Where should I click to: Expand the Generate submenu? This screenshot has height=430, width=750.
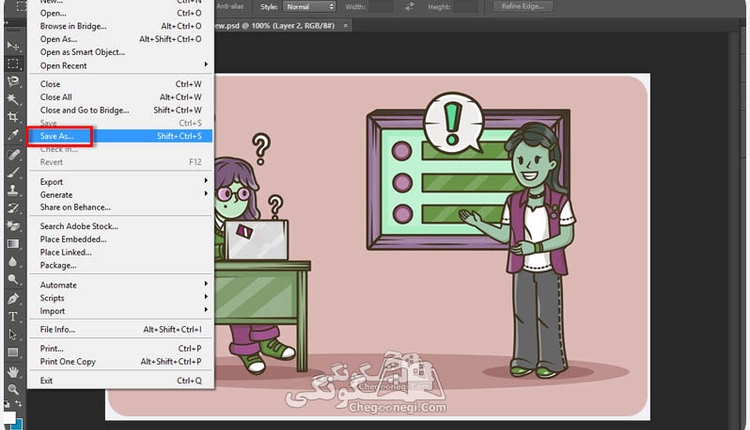tap(120, 195)
